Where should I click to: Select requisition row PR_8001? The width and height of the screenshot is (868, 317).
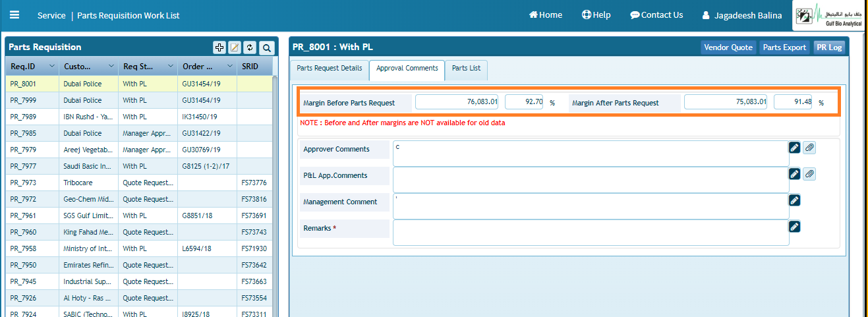coord(139,84)
